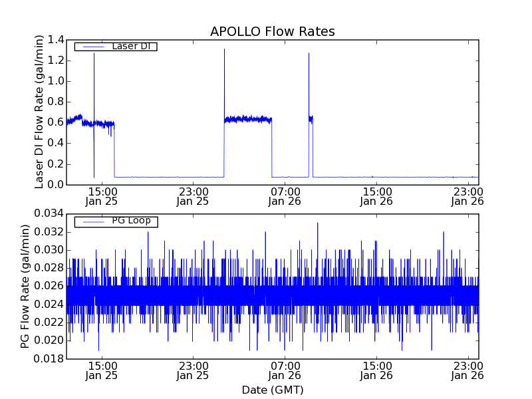Image resolution: width=532 pixels, height=399 pixels.
Task: Click the highest PG Loop peak near 0.033
Action: tap(318, 237)
